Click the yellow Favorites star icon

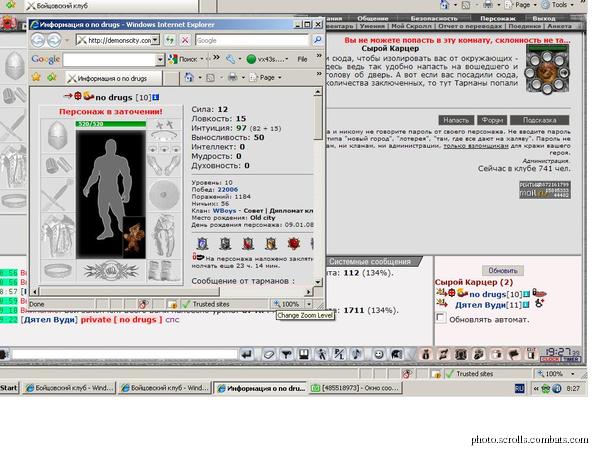[x=36, y=77]
